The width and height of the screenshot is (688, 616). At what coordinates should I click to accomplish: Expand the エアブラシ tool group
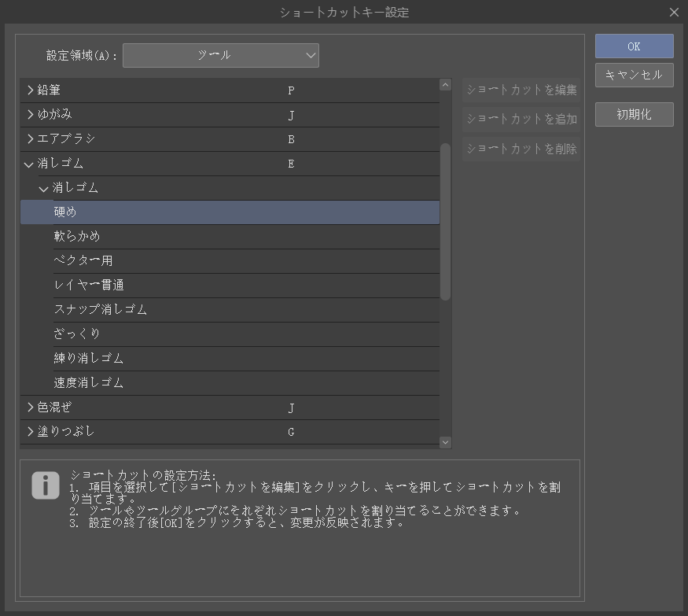(x=31, y=138)
